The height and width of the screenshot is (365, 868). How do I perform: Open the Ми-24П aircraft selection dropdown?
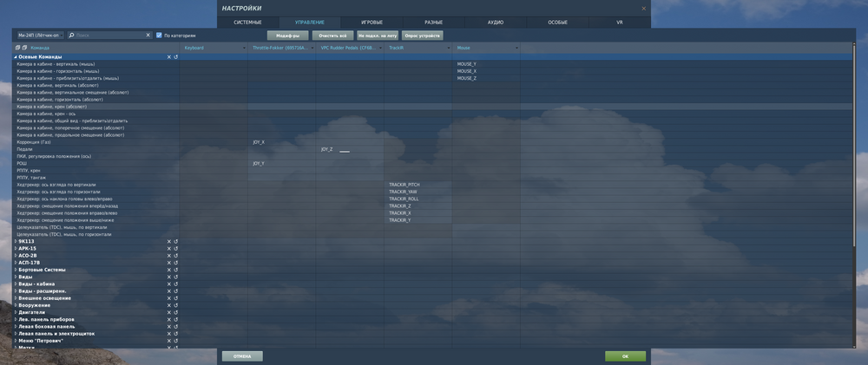pyautogui.click(x=41, y=36)
